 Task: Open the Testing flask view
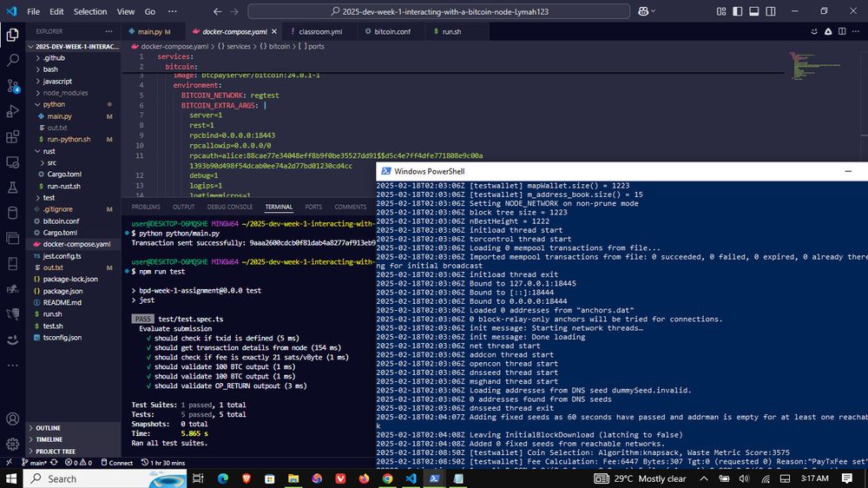click(12, 188)
